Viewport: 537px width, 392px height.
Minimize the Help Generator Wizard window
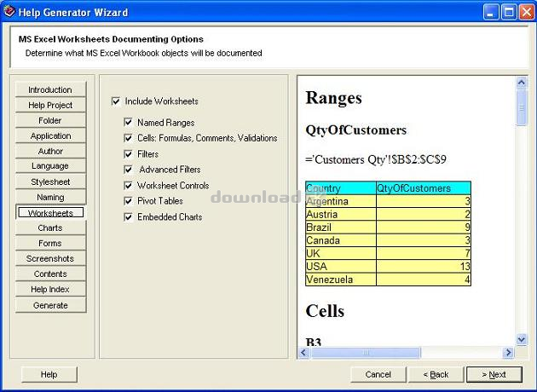491,13
